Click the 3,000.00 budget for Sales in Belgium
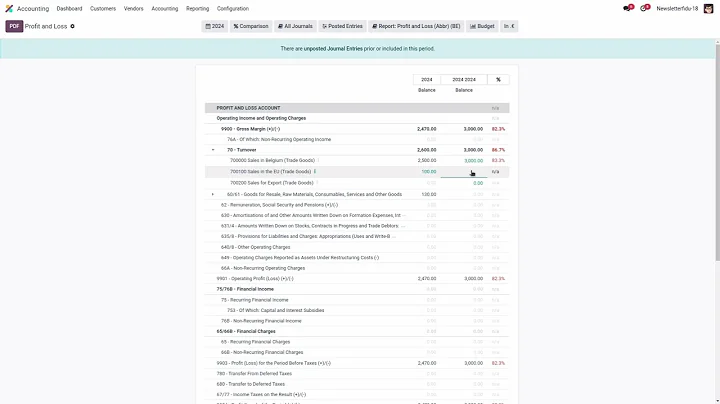The width and height of the screenshot is (720, 404). pos(473,161)
